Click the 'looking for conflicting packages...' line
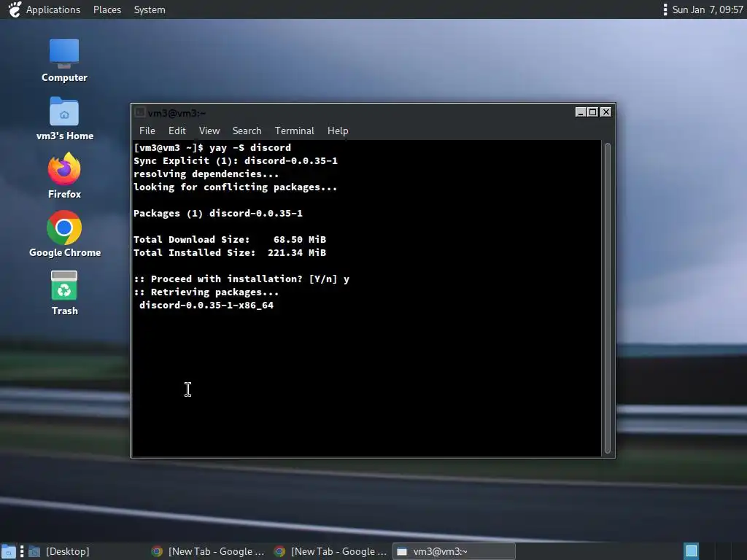The height and width of the screenshot is (560, 747). click(236, 187)
